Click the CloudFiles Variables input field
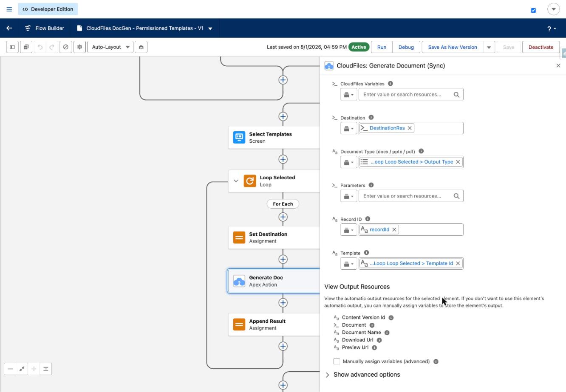The width and height of the screenshot is (566, 392). click(411, 95)
